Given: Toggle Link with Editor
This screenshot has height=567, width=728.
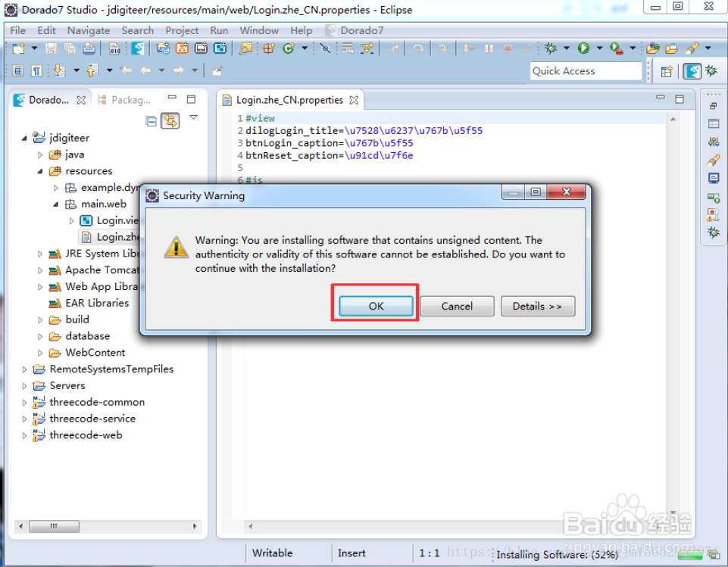Looking at the screenshot, I should (x=170, y=121).
